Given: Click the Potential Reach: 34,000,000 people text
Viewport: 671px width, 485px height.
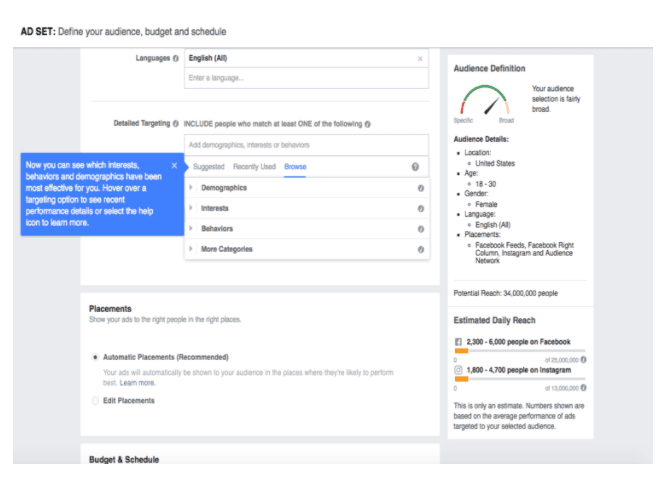Looking at the screenshot, I should [505, 293].
